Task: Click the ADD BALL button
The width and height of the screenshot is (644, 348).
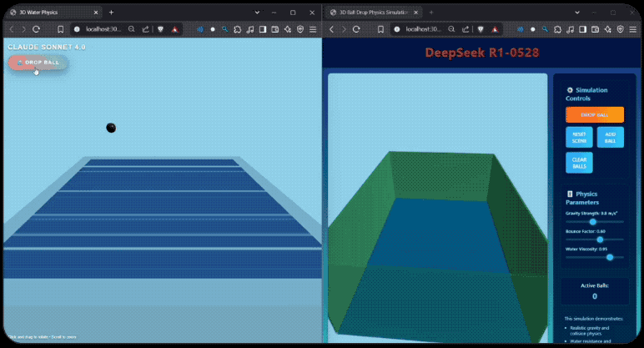Action: coord(611,137)
